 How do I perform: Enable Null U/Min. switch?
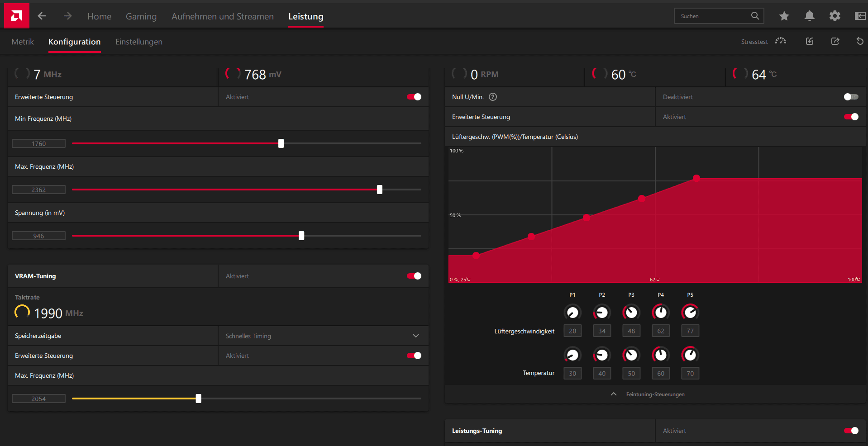pos(851,97)
